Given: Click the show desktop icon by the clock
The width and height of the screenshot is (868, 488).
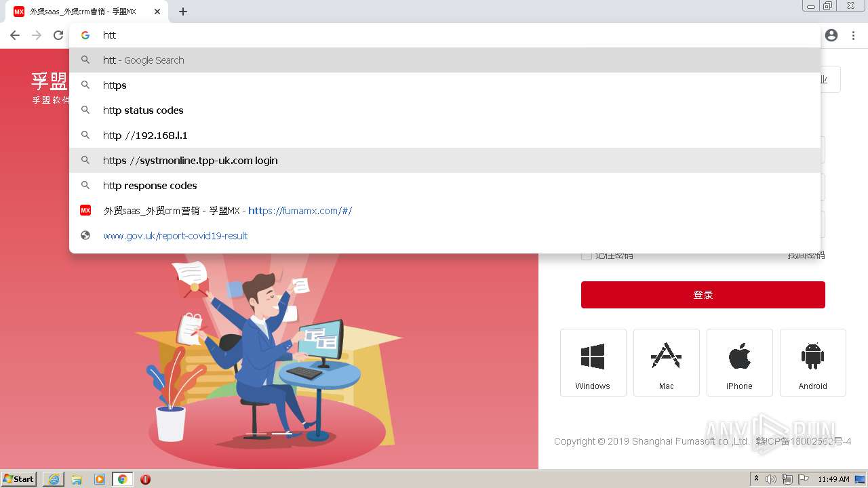Looking at the screenshot, I should click(860, 479).
